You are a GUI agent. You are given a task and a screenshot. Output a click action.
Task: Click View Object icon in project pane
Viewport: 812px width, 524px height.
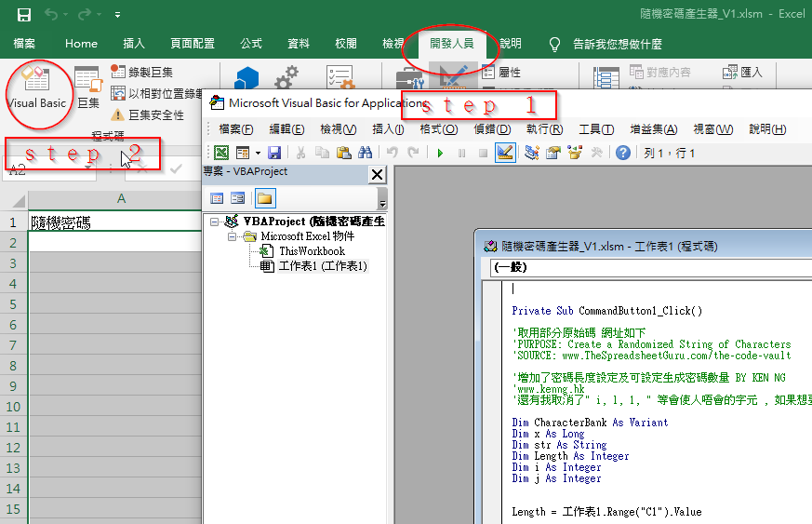pos(238,197)
